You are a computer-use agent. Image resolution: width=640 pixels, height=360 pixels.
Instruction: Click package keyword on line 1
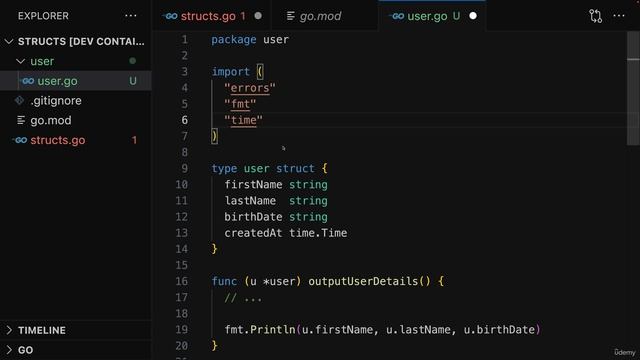coord(234,40)
